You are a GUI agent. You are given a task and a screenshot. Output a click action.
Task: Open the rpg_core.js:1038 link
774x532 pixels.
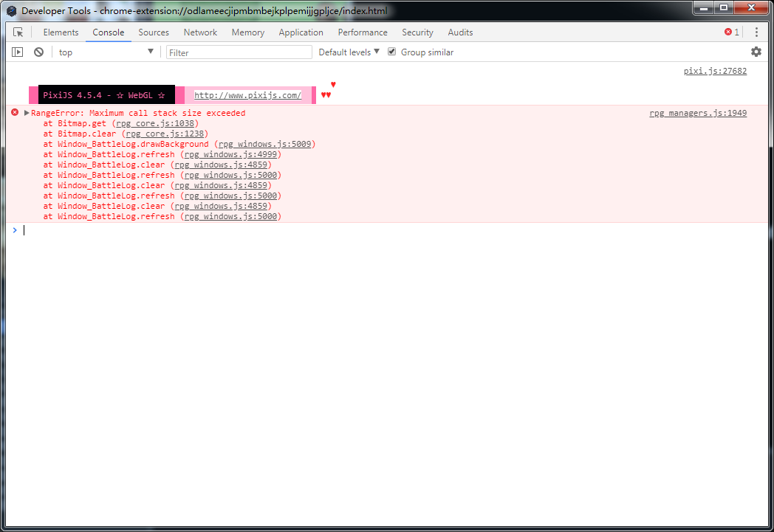coord(156,123)
